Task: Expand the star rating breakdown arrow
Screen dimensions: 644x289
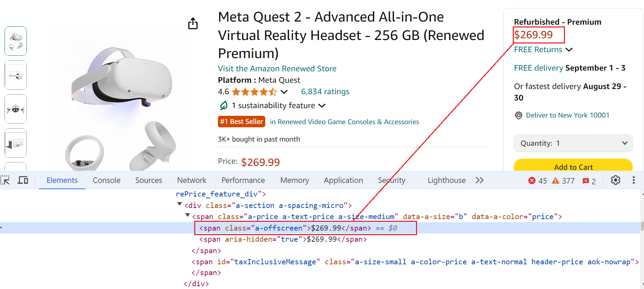Action: (x=284, y=92)
